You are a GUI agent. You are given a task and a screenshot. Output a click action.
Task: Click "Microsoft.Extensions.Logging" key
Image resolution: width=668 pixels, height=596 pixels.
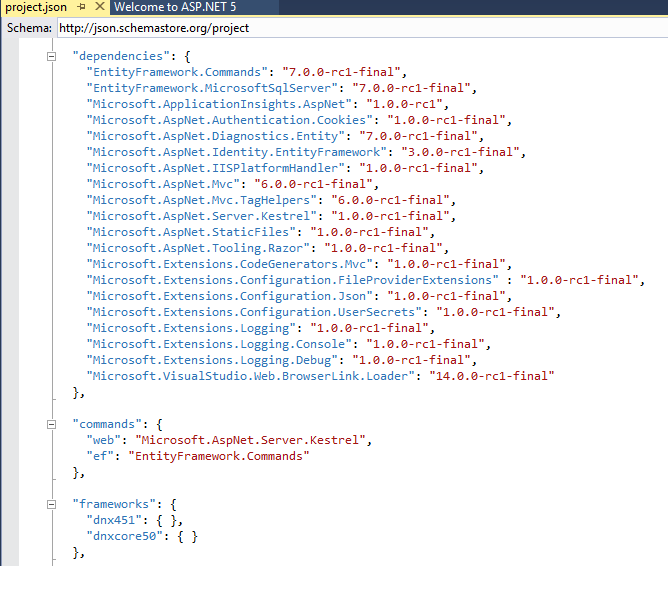point(191,328)
